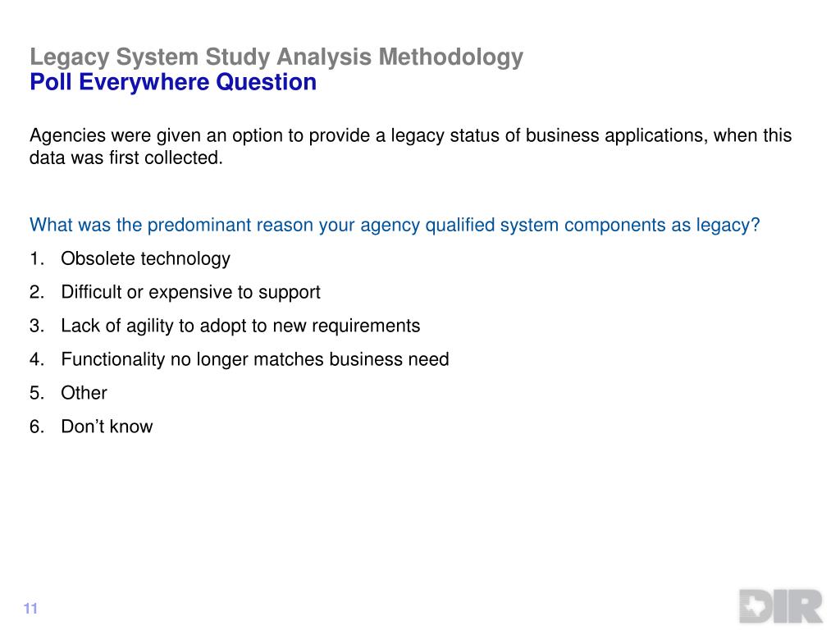Choose Lack of agility option

(x=240, y=326)
